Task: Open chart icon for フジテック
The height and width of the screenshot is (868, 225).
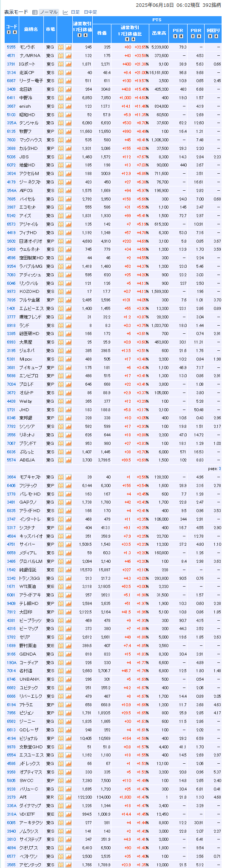Action: coord(68,485)
